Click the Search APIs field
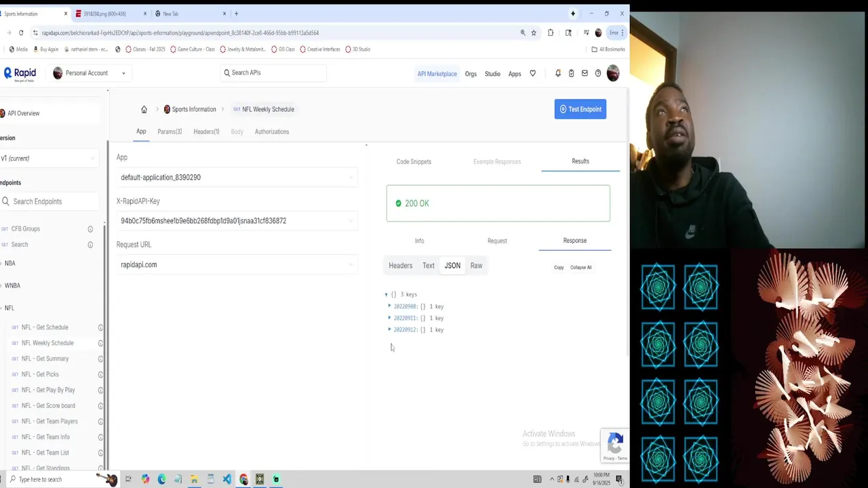Screen dimensions: 868x488 coord(273,73)
